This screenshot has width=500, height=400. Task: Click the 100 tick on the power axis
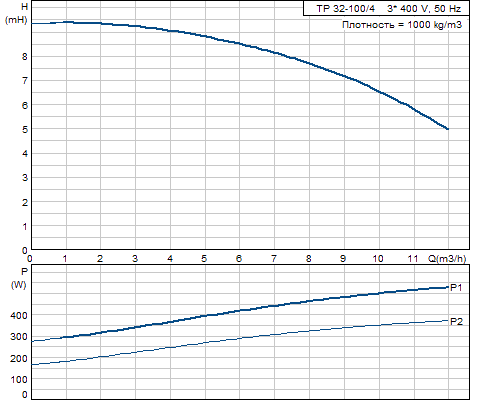click(19, 379)
